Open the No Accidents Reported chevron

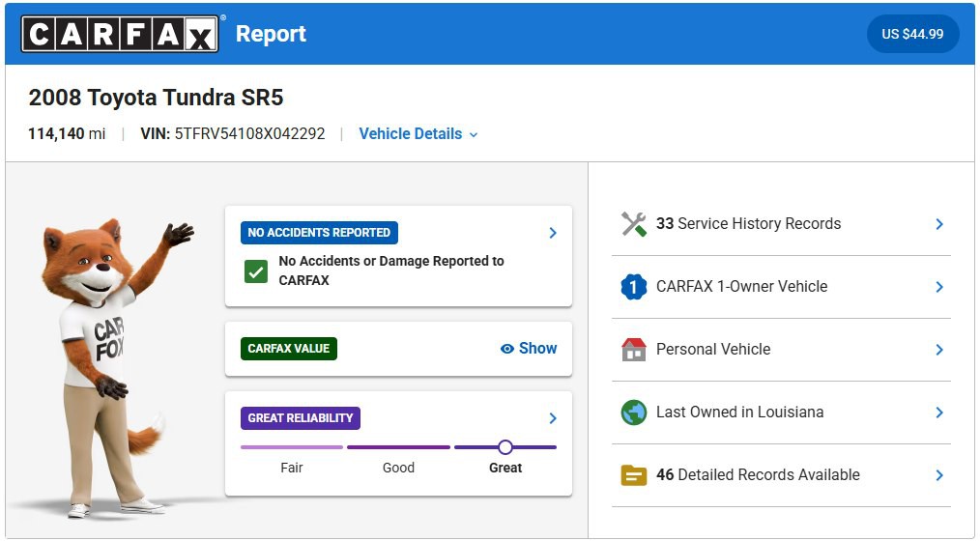553,233
